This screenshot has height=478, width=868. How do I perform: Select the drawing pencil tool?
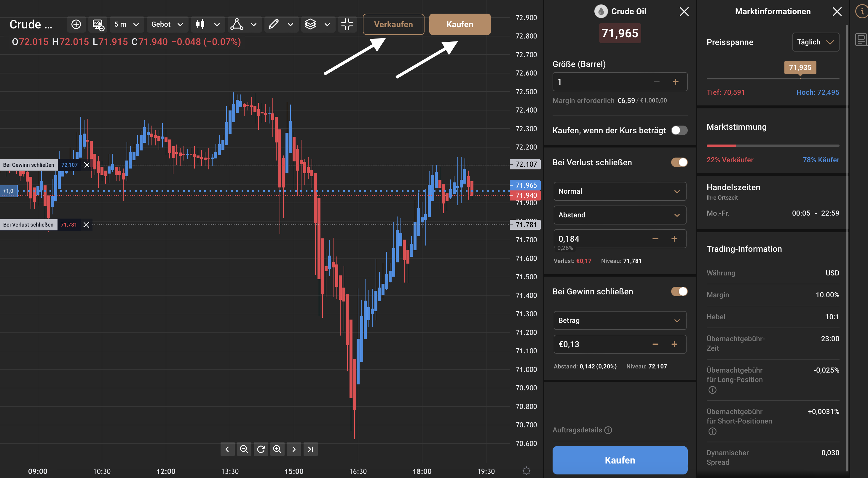273,24
